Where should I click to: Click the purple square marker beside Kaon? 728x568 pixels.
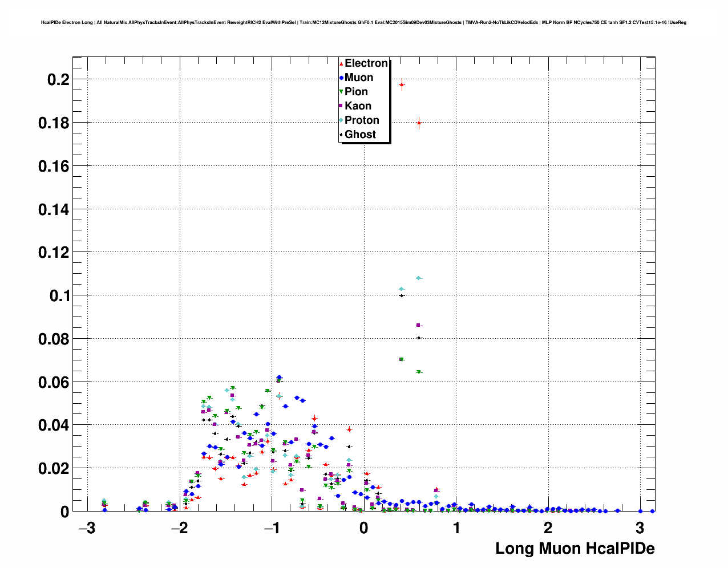pyautogui.click(x=341, y=107)
